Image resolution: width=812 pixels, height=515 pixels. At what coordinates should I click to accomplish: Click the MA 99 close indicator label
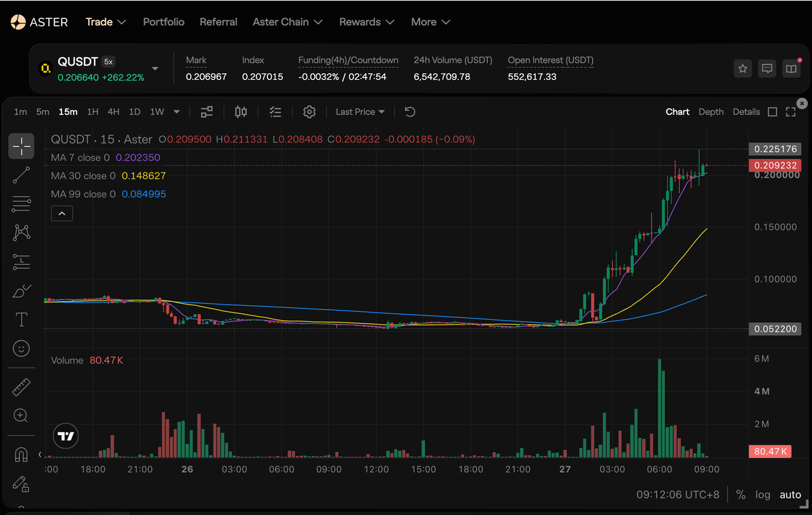(x=83, y=194)
